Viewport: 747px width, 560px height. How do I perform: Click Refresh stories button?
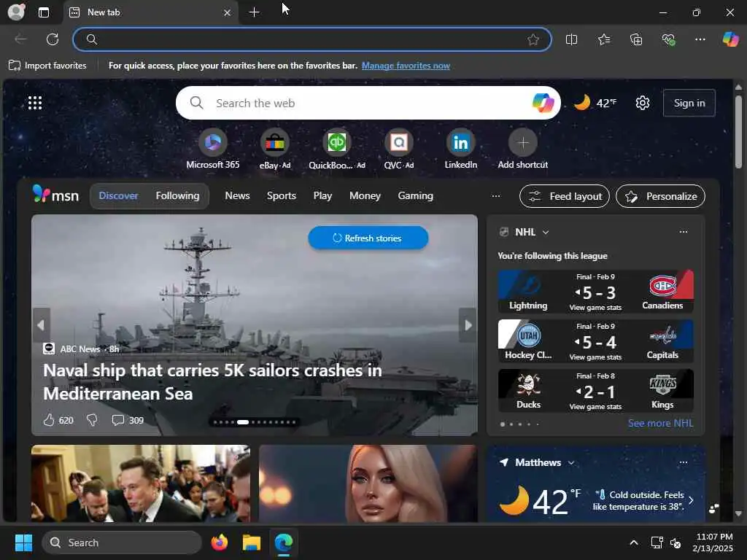click(x=368, y=238)
